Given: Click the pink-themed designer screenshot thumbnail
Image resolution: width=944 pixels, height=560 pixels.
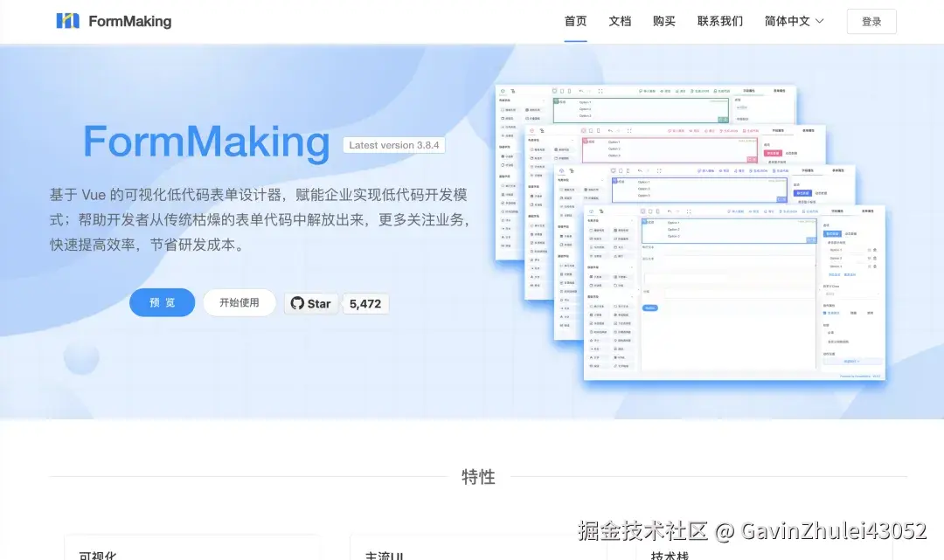Looking at the screenshot, I should (674, 145).
